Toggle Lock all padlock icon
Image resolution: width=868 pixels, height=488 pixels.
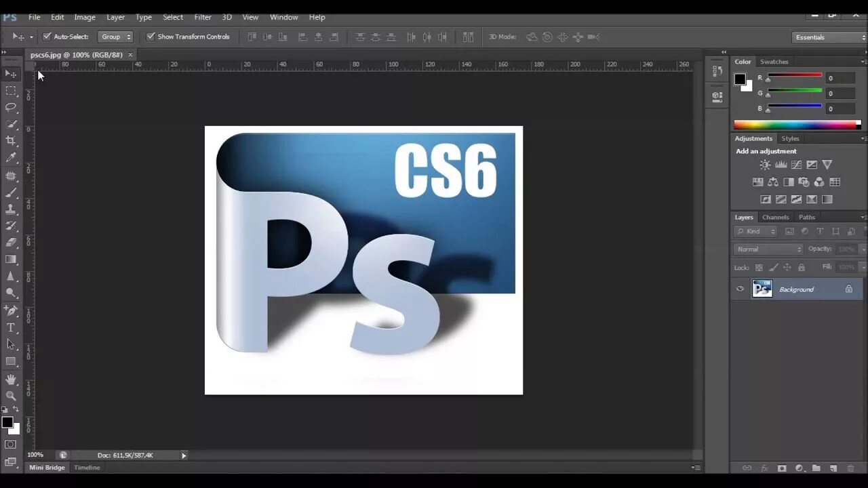pos(802,268)
